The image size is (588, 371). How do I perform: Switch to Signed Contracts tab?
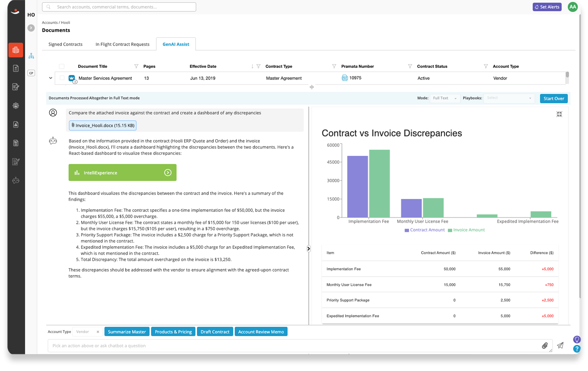tap(65, 44)
